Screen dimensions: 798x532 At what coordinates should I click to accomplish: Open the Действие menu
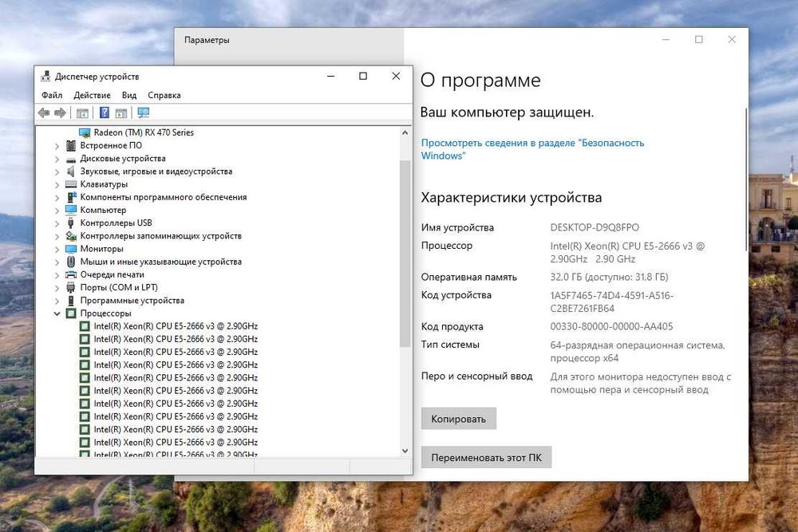coord(92,95)
